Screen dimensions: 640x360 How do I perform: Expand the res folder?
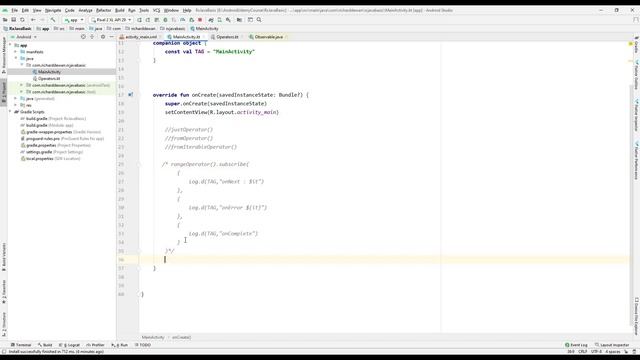[16, 105]
